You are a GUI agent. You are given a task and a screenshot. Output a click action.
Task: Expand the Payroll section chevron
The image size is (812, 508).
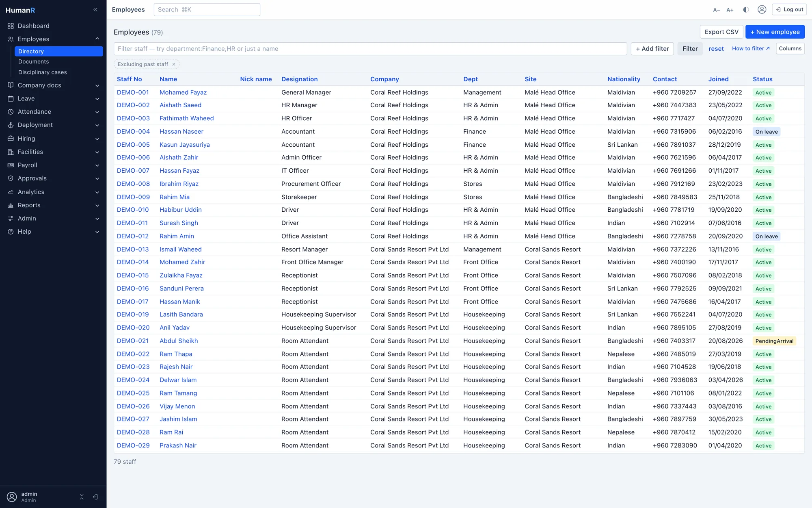click(x=97, y=165)
